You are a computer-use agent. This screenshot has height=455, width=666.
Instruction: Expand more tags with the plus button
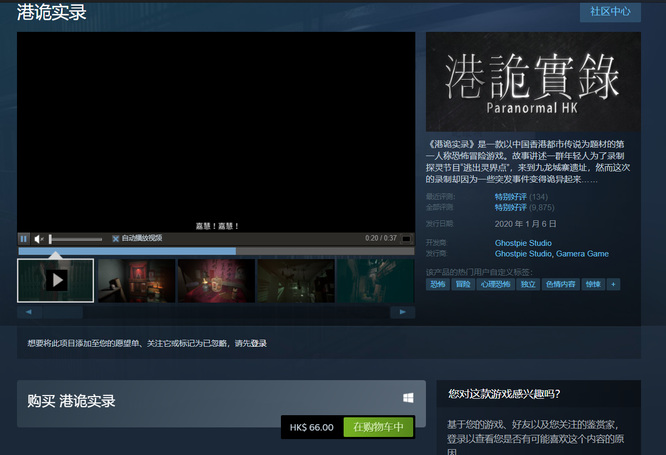point(613,284)
